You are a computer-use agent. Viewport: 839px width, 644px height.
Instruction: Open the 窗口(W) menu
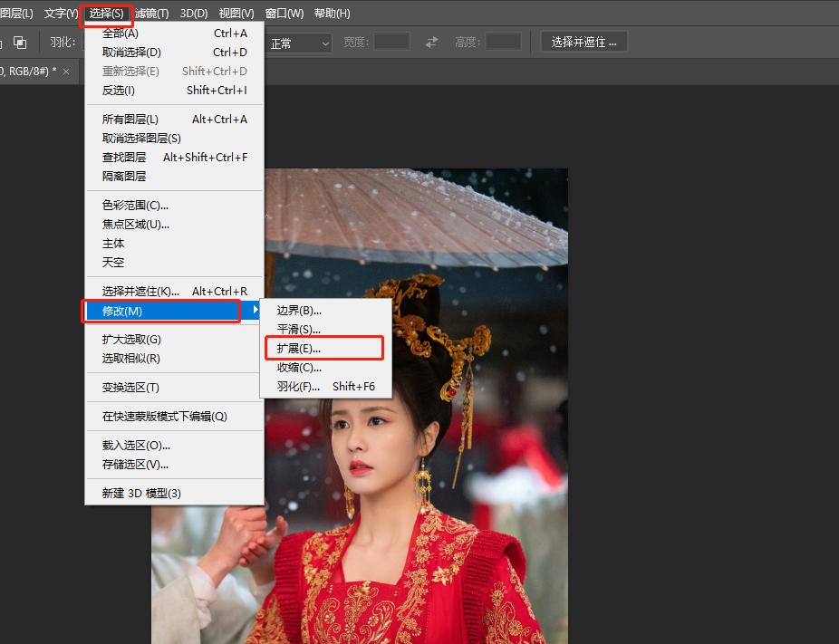[285, 13]
